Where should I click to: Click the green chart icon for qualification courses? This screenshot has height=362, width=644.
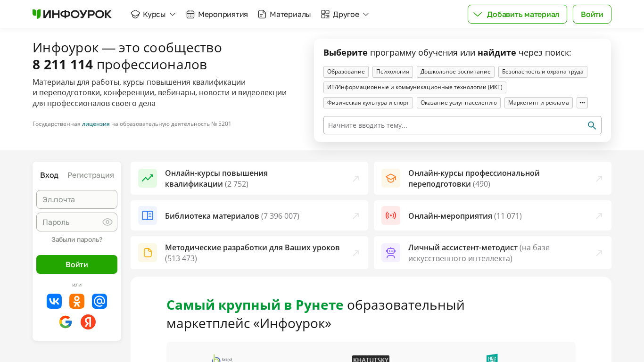[148, 178]
